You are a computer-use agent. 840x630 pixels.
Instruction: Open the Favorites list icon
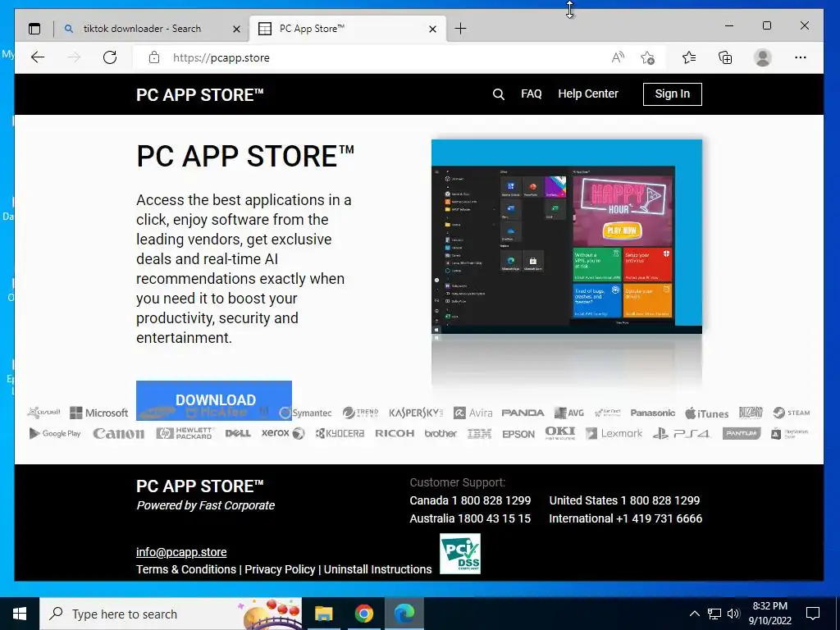point(689,57)
